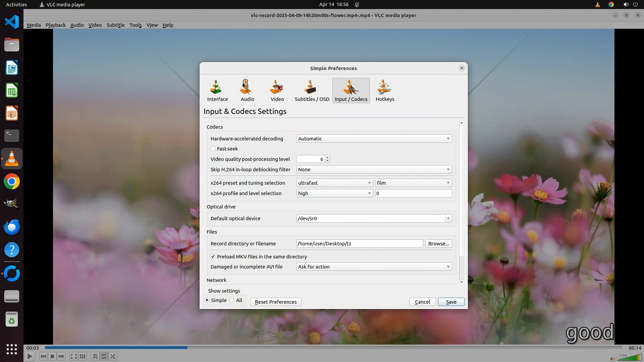Viewport: 644px width, 362px height.
Task: Click the Reset Preferences button
Action: coord(275,302)
